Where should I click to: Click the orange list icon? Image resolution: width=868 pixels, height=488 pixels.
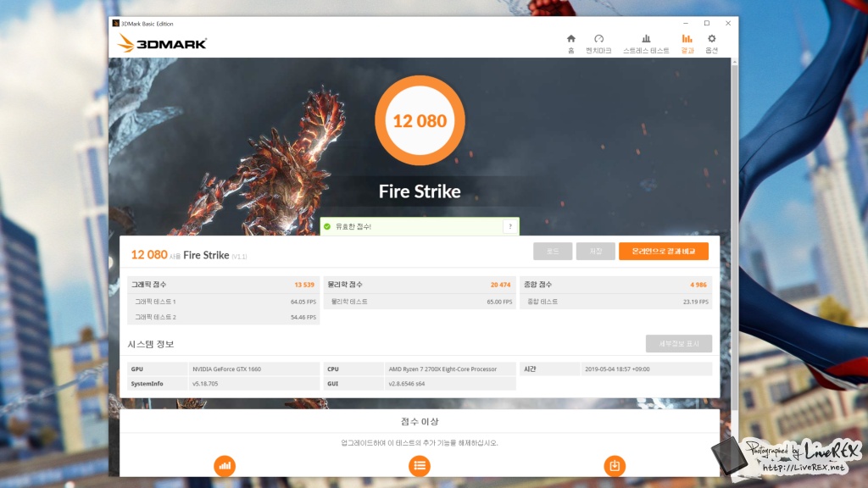pos(420,466)
